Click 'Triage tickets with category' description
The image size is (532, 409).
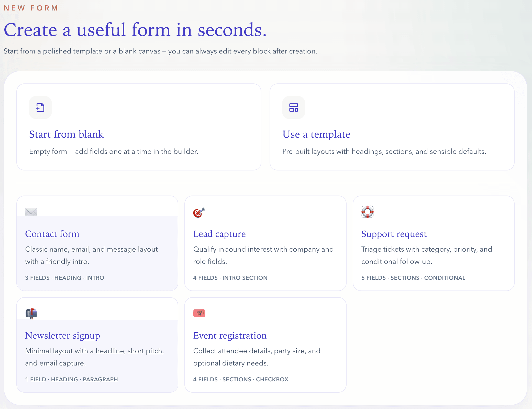[426, 255]
